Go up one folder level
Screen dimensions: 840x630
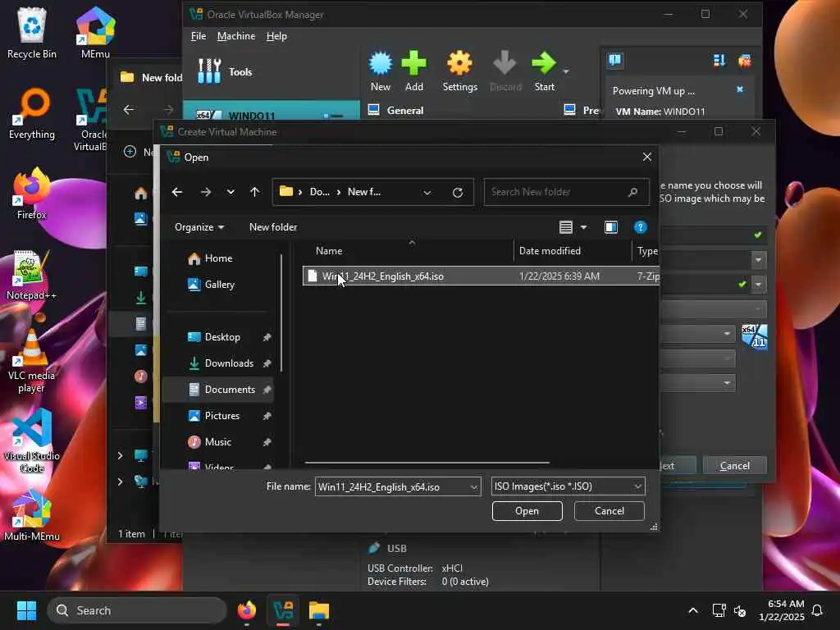pos(254,192)
